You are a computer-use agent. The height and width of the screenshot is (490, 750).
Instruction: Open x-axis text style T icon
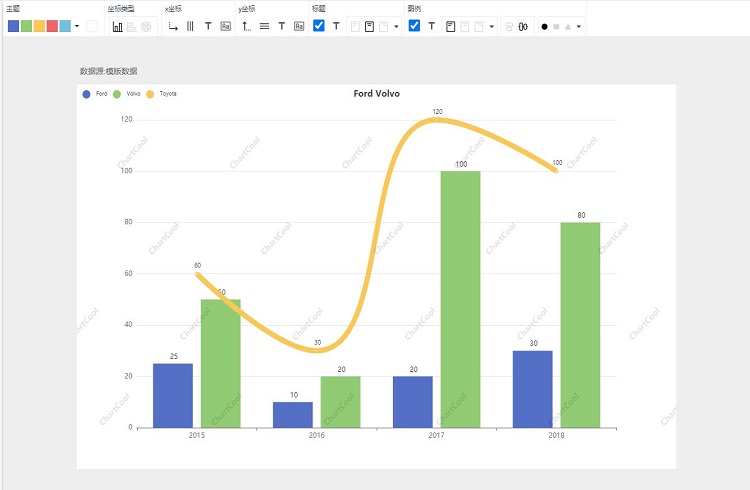208,26
